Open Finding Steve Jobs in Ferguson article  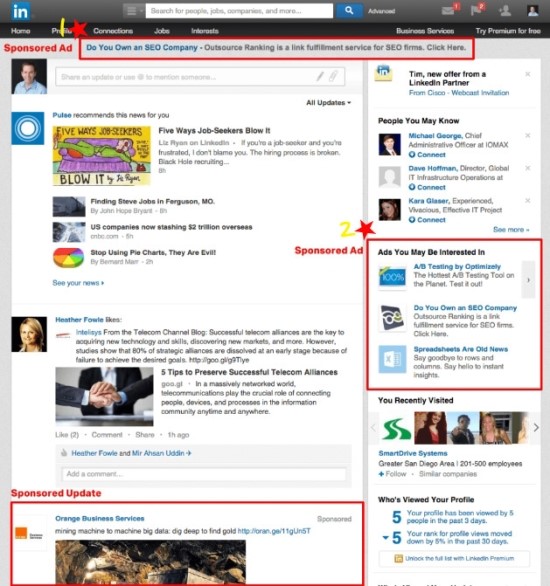coord(152,201)
